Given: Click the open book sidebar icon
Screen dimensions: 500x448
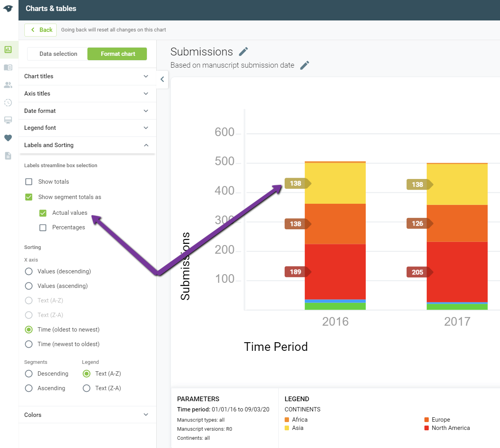Looking at the screenshot, I should tap(8, 67).
